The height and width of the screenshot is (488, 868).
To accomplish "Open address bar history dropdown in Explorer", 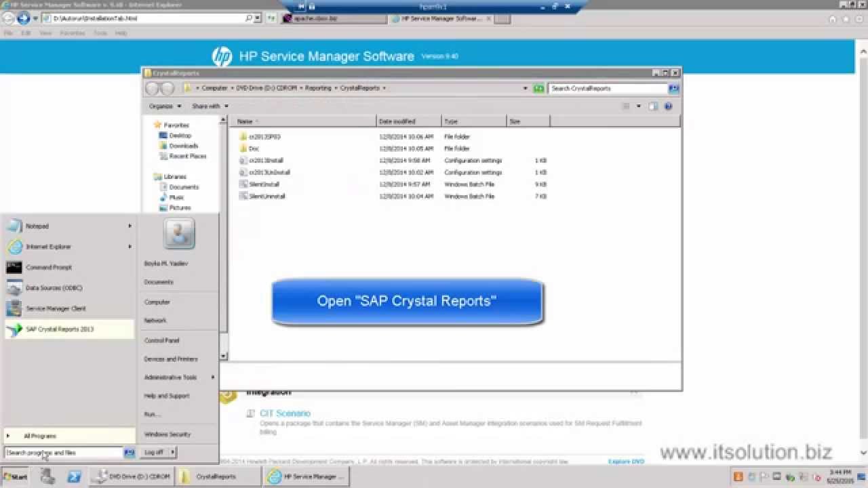I will click(x=526, y=88).
